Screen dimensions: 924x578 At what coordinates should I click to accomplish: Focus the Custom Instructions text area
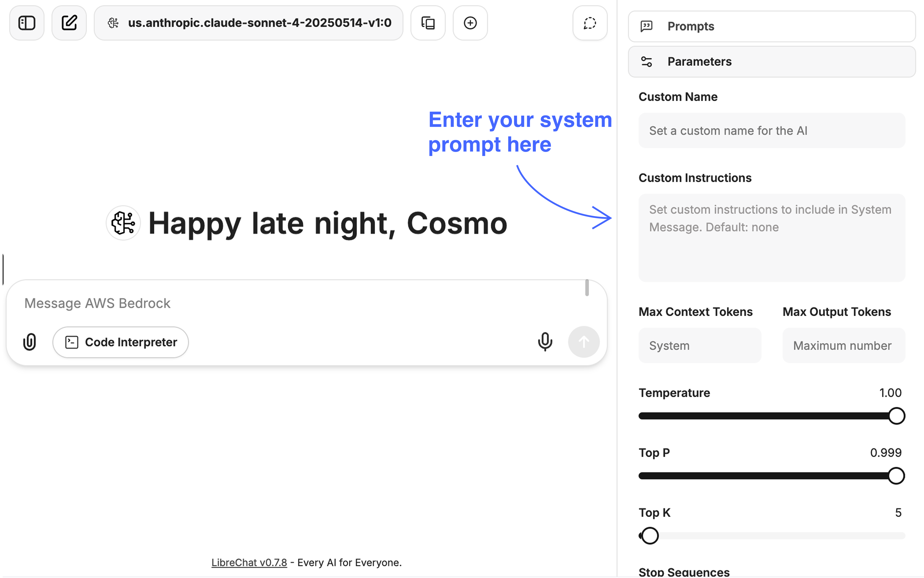pos(772,238)
